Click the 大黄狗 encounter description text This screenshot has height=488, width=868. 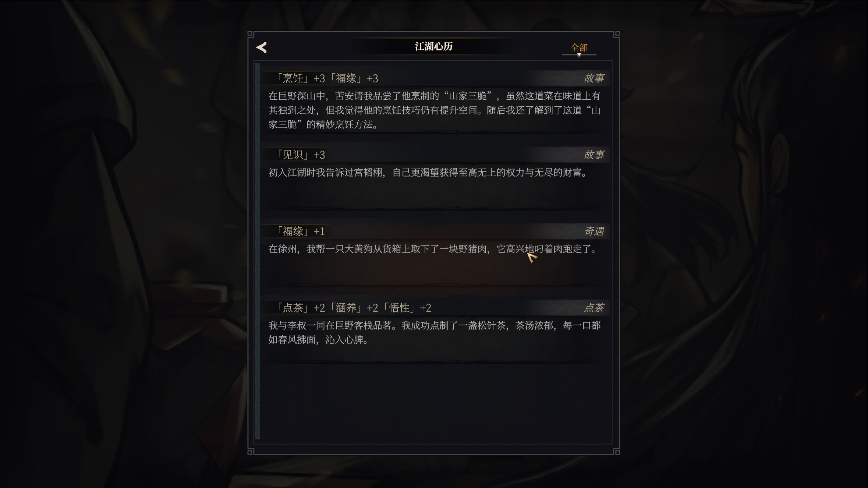[x=433, y=249]
